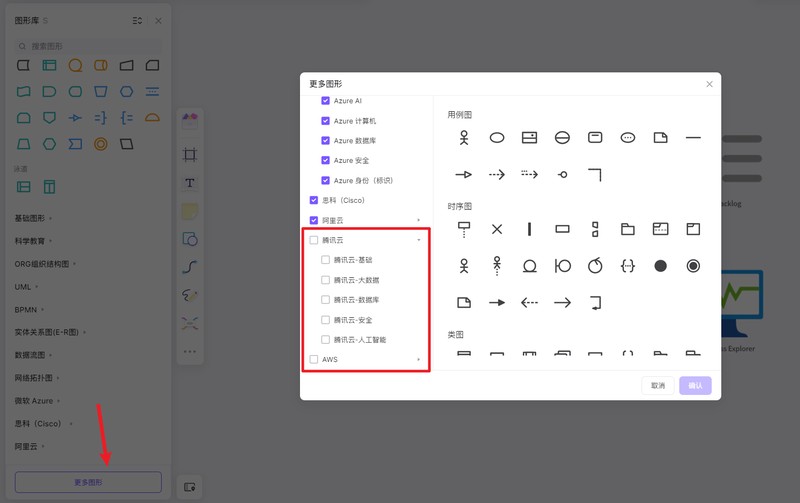Image resolution: width=800 pixels, height=503 pixels.
Task: Click the ellipse use-case shape in 用例图 preview
Action: coord(497,138)
